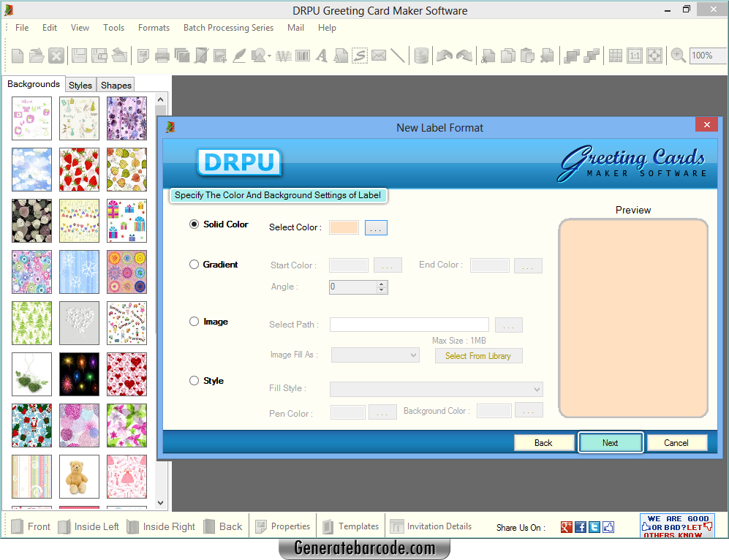The height and width of the screenshot is (560, 729).
Task: Choose the teddy bear background thumbnail
Action: click(x=79, y=476)
